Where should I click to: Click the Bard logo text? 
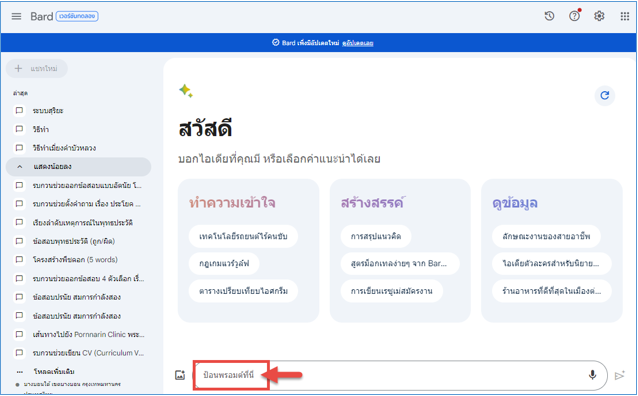(x=42, y=16)
